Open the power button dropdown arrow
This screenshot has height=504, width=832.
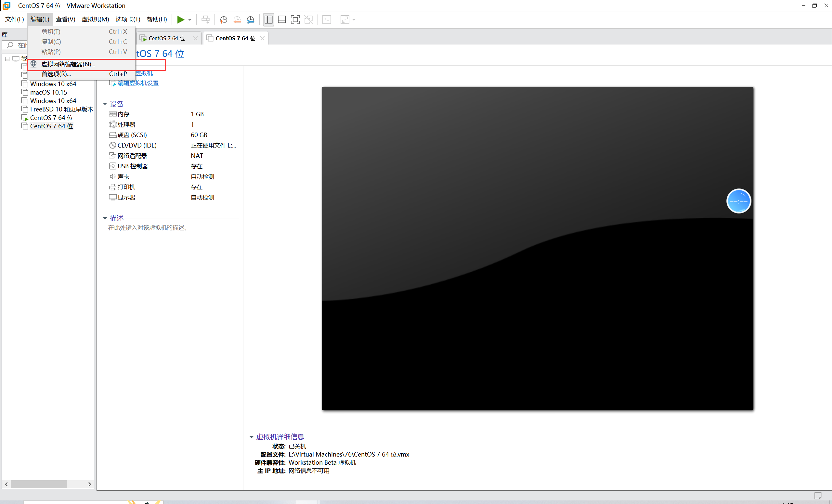190,19
